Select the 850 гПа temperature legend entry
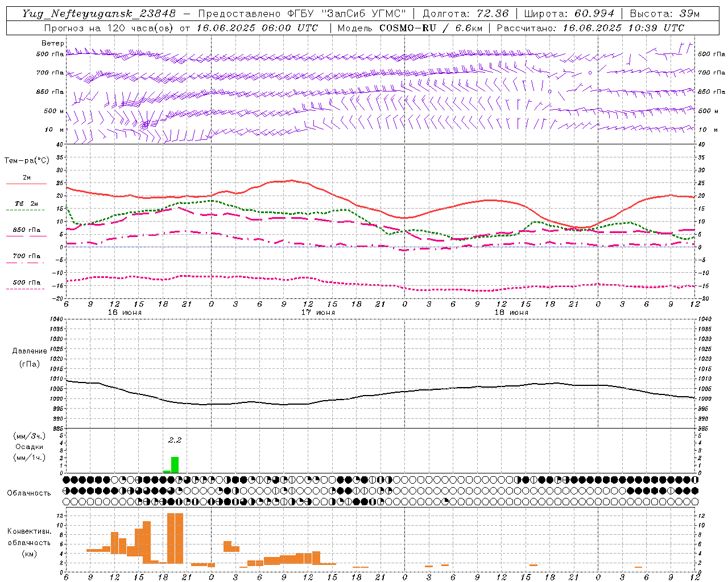The image size is (728, 582). pyautogui.click(x=26, y=232)
